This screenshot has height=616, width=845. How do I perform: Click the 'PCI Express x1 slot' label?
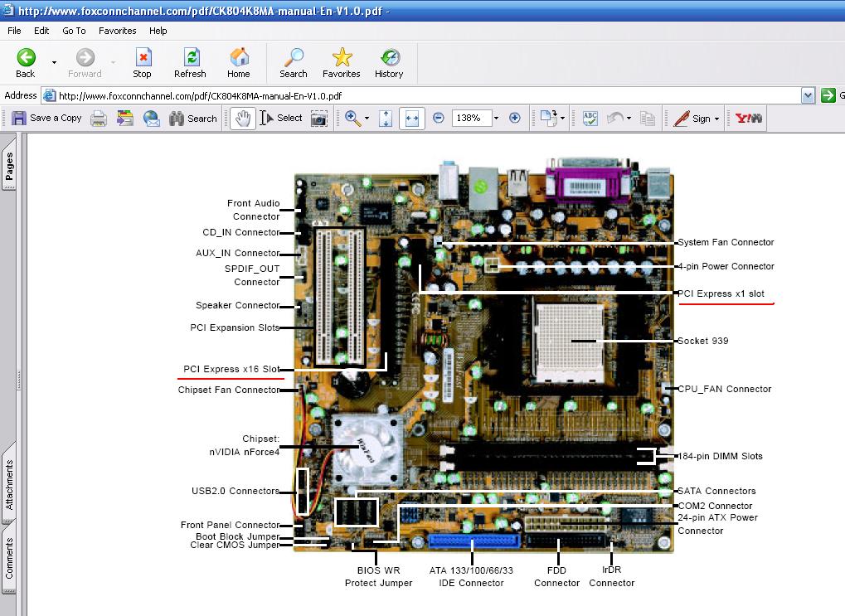721,293
